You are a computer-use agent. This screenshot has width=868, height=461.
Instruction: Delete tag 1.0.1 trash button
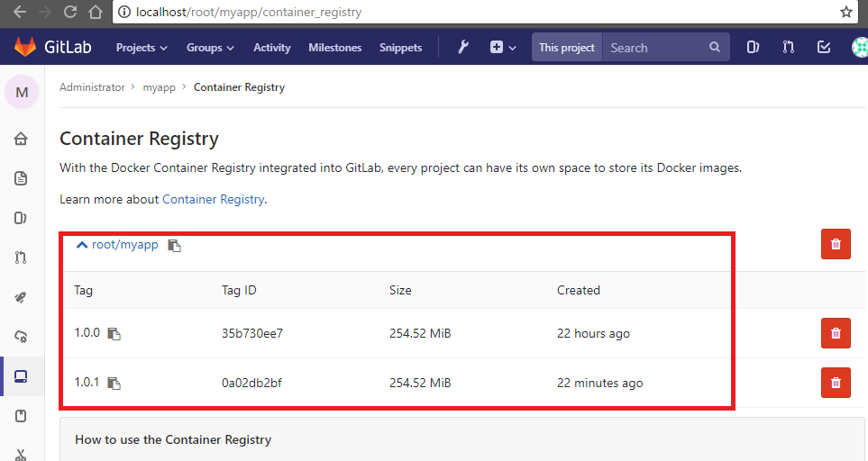[836, 383]
